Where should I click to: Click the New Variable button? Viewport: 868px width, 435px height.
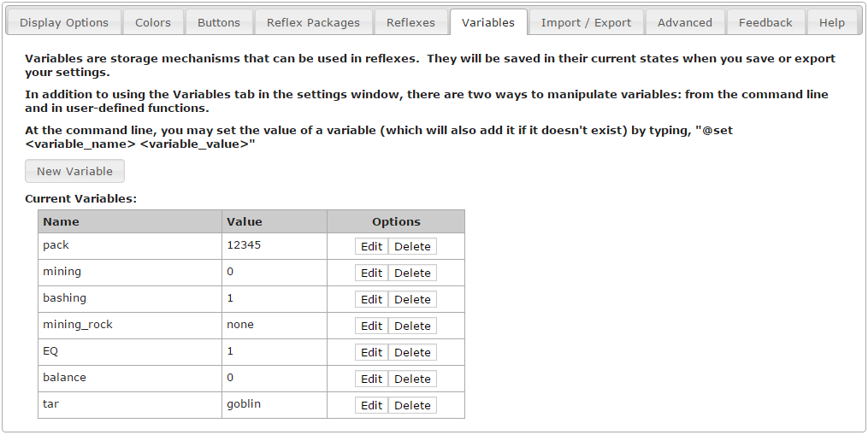click(74, 171)
